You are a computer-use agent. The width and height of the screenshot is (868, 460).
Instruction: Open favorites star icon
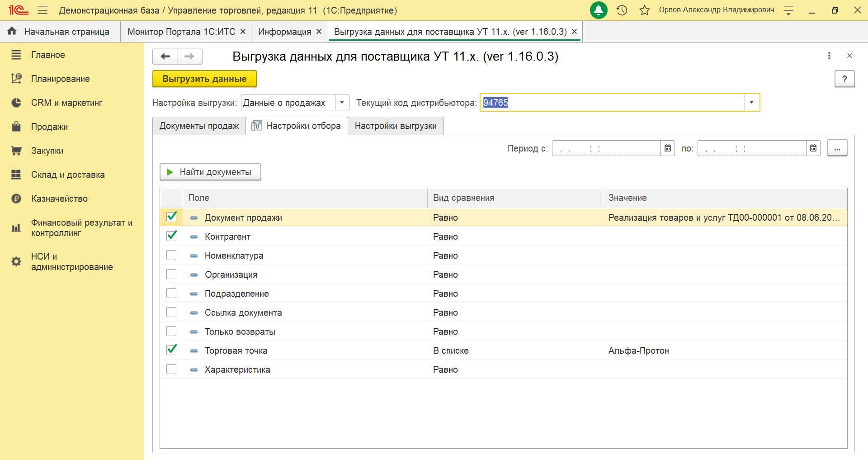tap(645, 10)
